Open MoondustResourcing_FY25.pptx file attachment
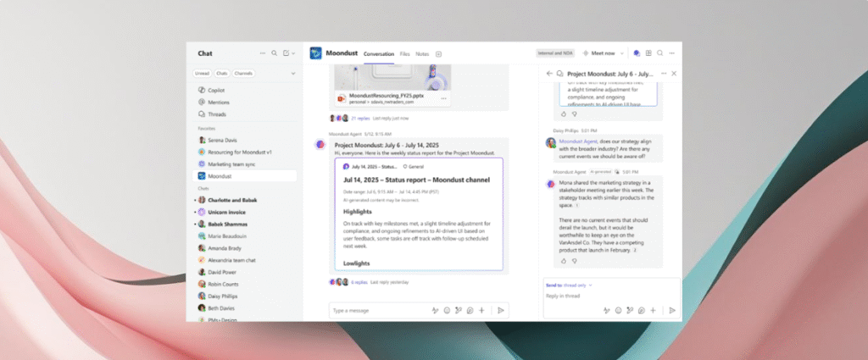This screenshot has height=360, width=868. 392,98
